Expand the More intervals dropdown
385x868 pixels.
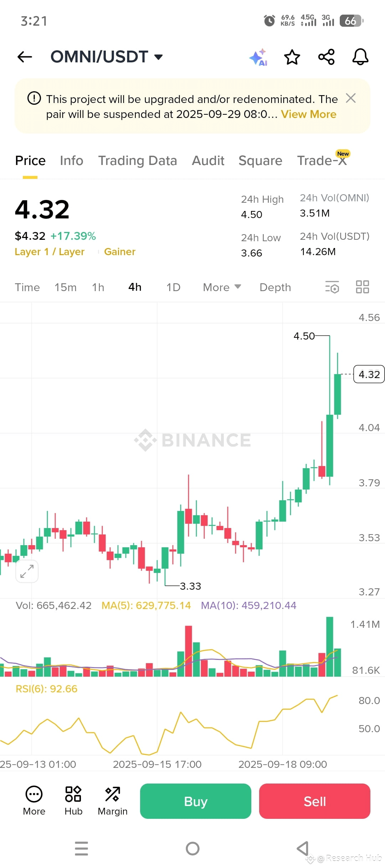[x=222, y=287]
